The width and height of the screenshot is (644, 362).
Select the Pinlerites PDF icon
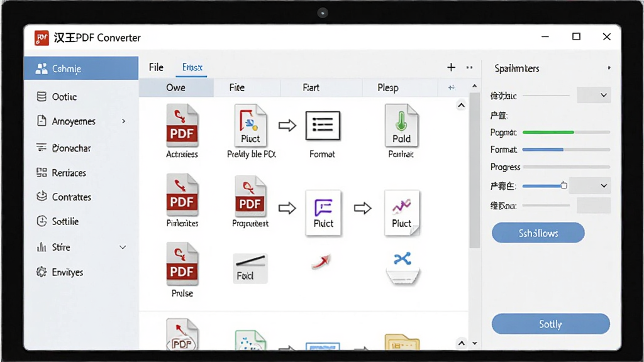click(182, 195)
